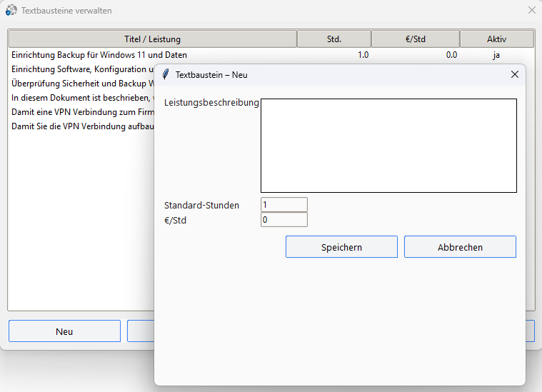Select row Einrichtung Backup für Windows 11
The width and height of the screenshot is (542, 392).
coord(99,55)
